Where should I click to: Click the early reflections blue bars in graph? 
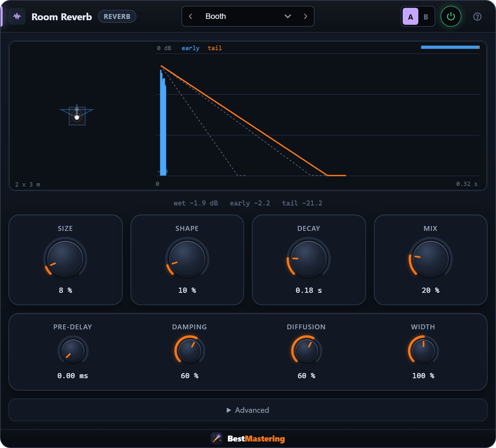tap(163, 123)
